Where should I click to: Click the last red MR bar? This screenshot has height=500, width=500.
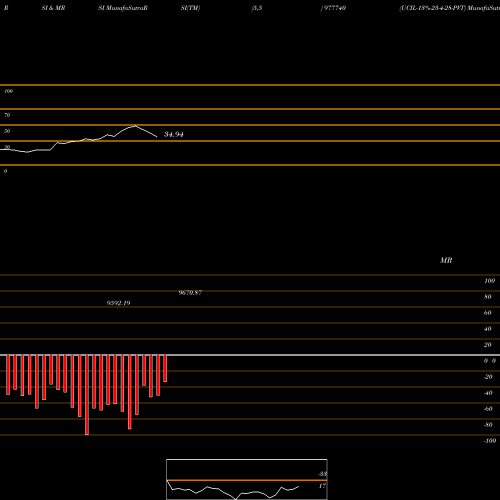coord(165,368)
